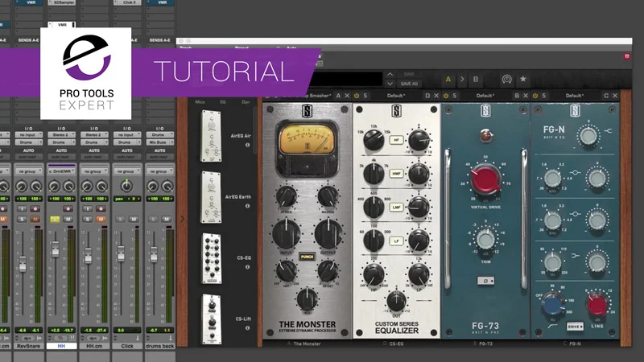Show info for CS-Lift
Screen dimensions: 644x362
tap(248, 328)
